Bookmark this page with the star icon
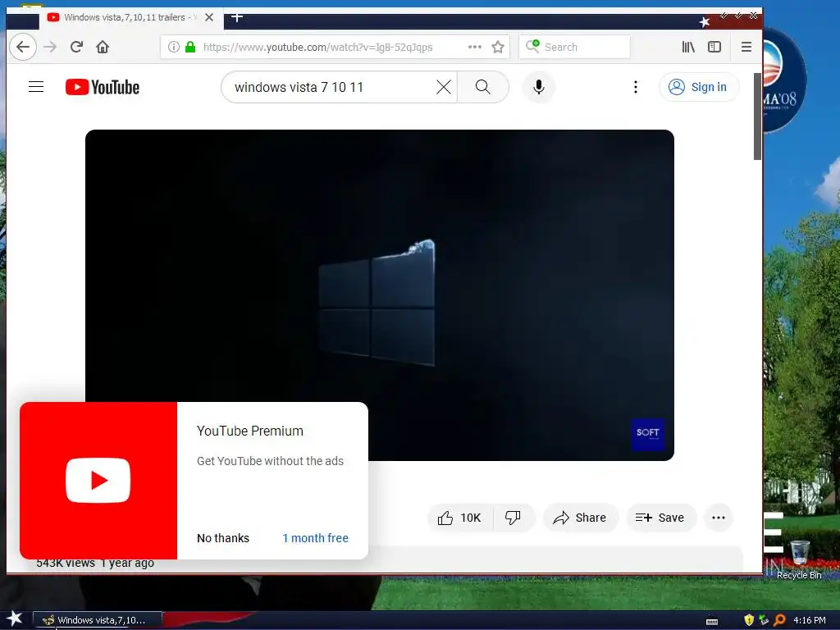 click(x=498, y=47)
